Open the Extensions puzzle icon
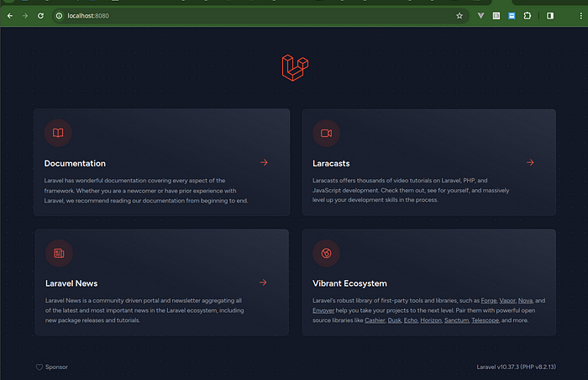Screen dimensions: 588x380 528,16
